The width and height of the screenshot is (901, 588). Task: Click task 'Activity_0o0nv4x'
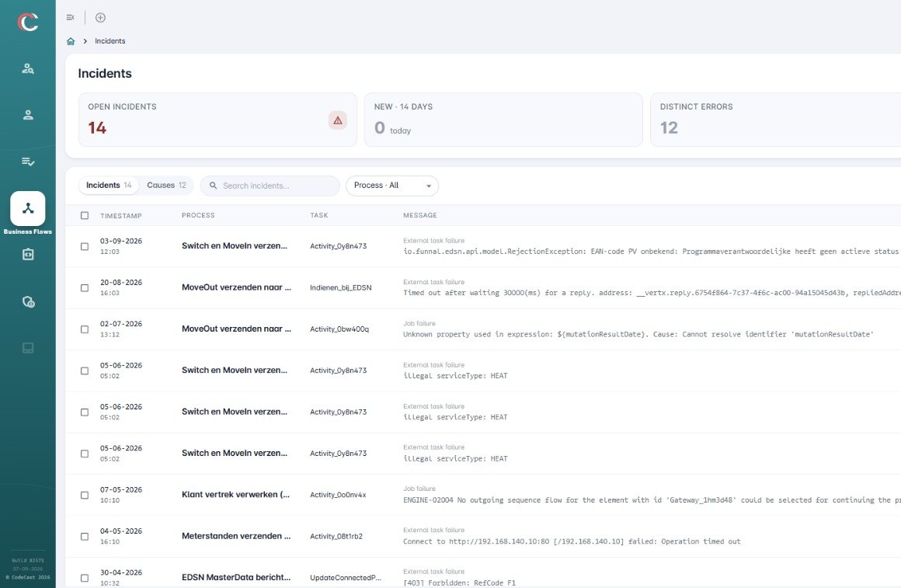(338, 494)
